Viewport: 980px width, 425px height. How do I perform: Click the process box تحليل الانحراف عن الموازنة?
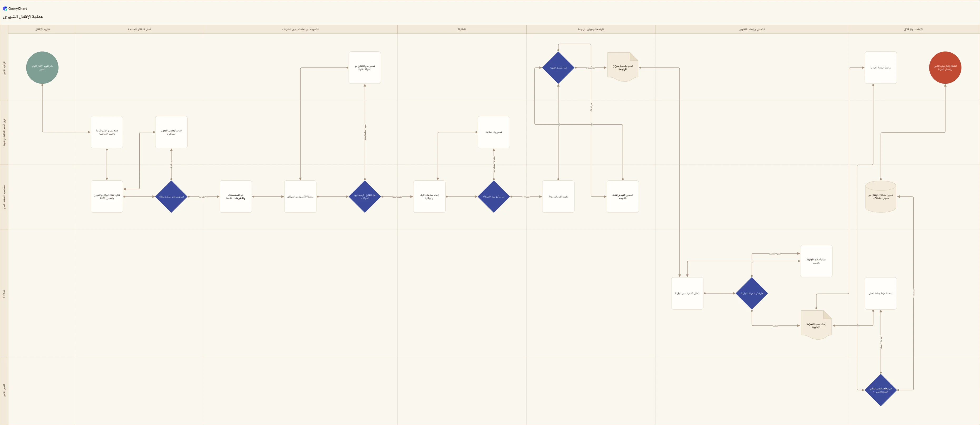click(687, 293)
